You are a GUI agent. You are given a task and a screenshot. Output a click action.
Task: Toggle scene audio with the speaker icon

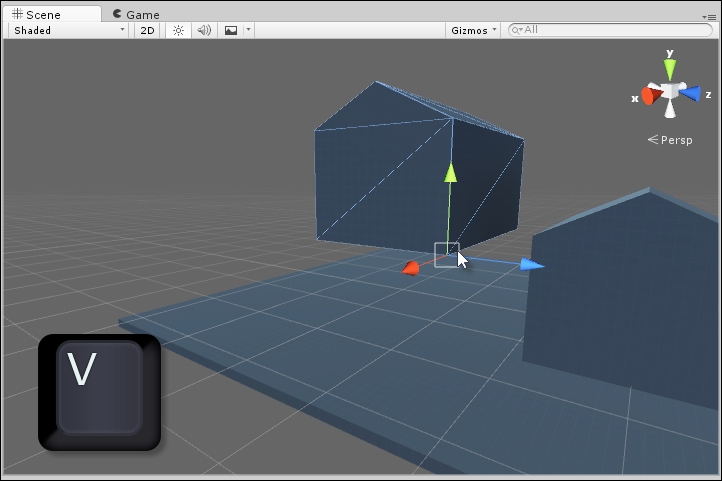(x=203, y=30)
